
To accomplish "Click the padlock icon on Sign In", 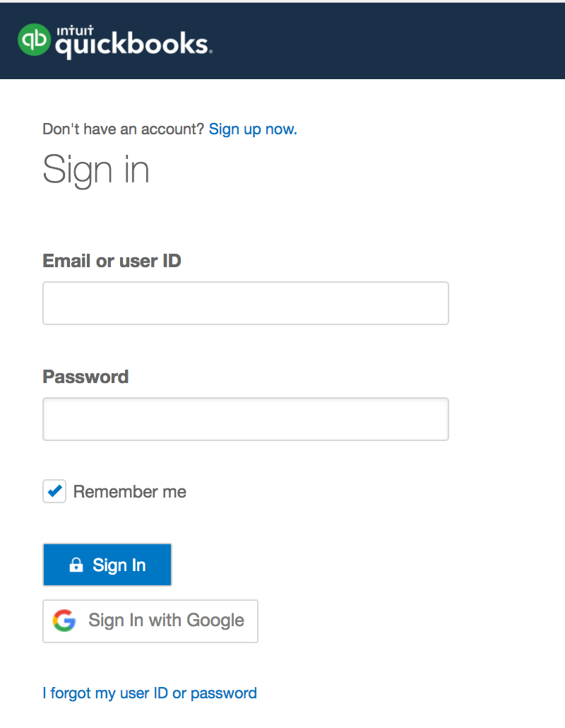I will (x=76, y=565).
